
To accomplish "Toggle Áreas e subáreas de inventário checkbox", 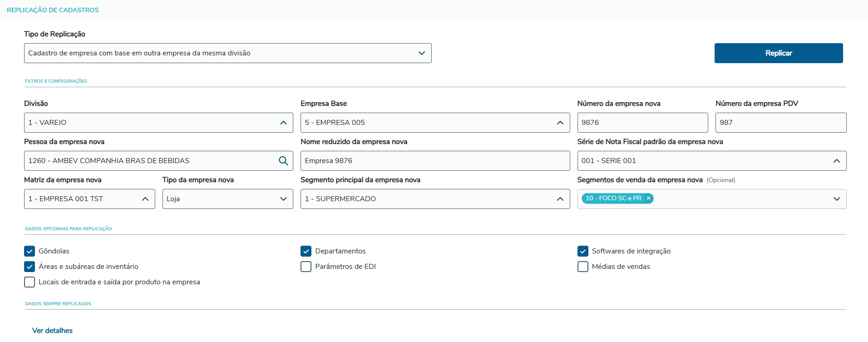I will click(30, 267).
